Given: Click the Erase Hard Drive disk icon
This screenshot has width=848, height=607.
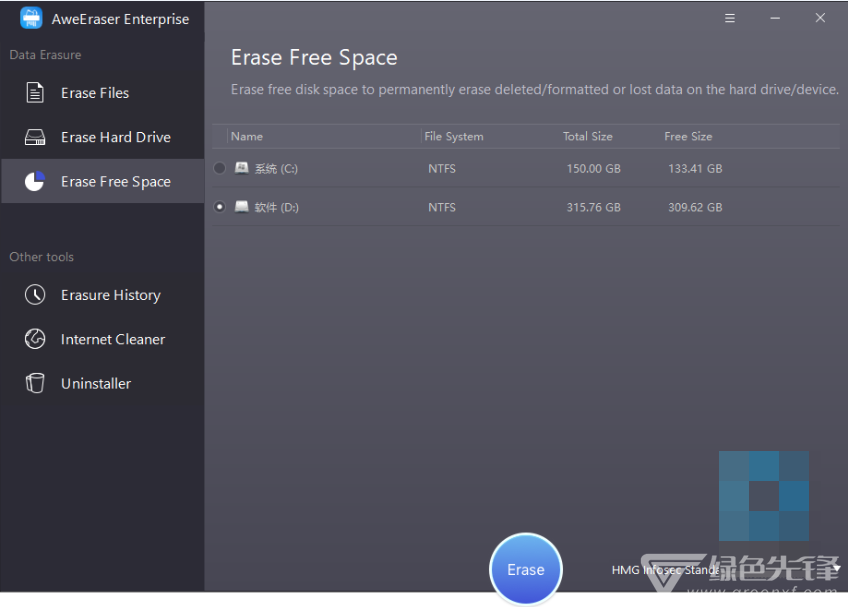Looking at the screenshot, I should 35,137.
